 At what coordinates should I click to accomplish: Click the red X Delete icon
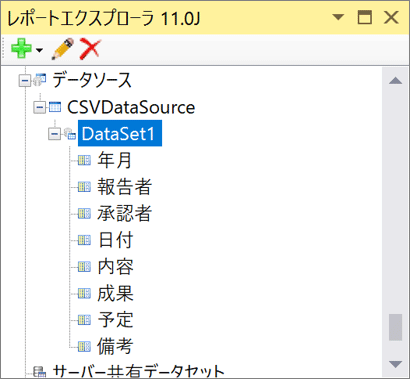[x=90, y=49]
